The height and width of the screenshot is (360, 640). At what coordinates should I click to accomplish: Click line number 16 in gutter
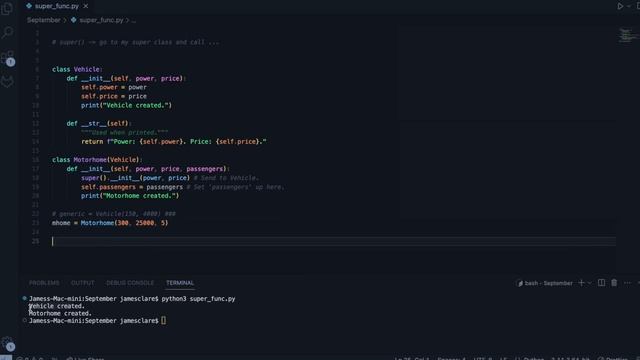pos(36,160)
